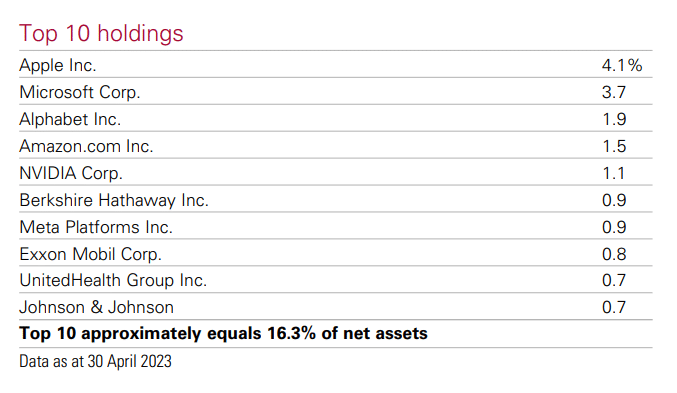Select Meta Platforms Inc. holding name
Screen dimensions: 677x393
[x=96, y=227]
